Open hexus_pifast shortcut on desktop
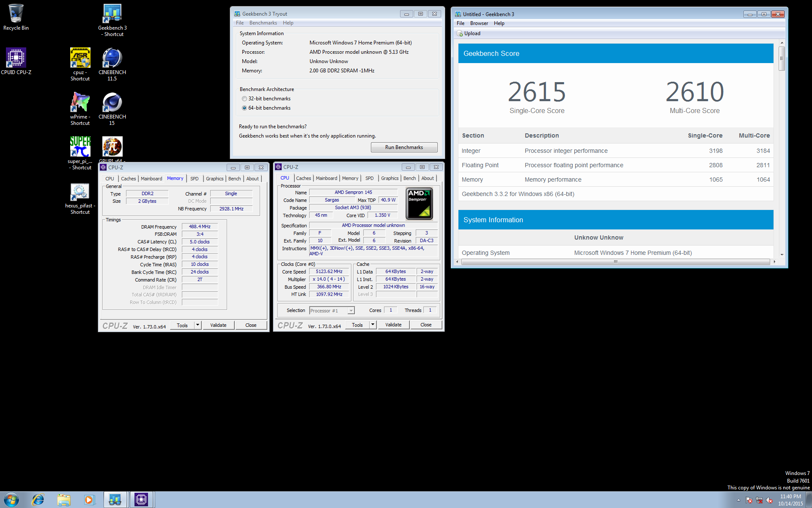Screen dimensions: 812x508 (x=80, y=199)
